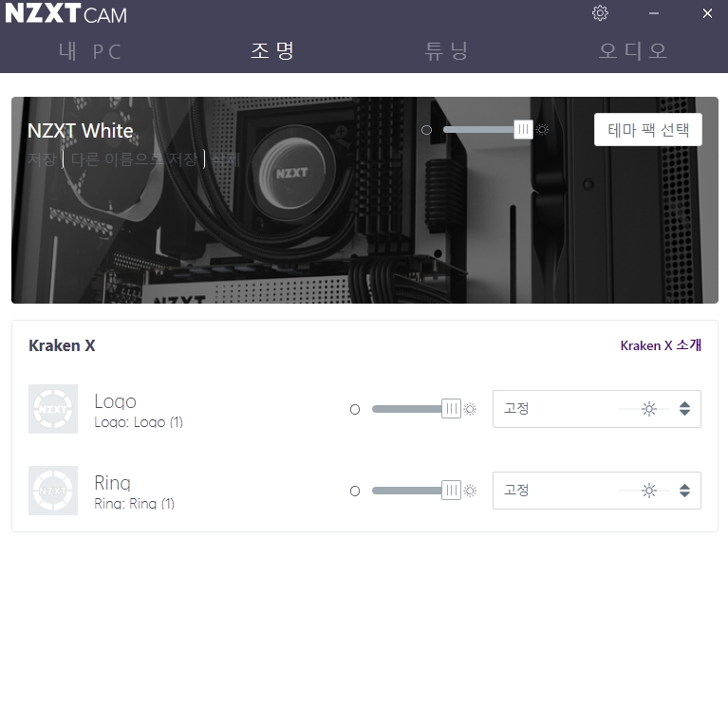The image size is (728, 724).
Task: Click the Ring maximum brightness sun icon
Action: click(x=470, y=491)
